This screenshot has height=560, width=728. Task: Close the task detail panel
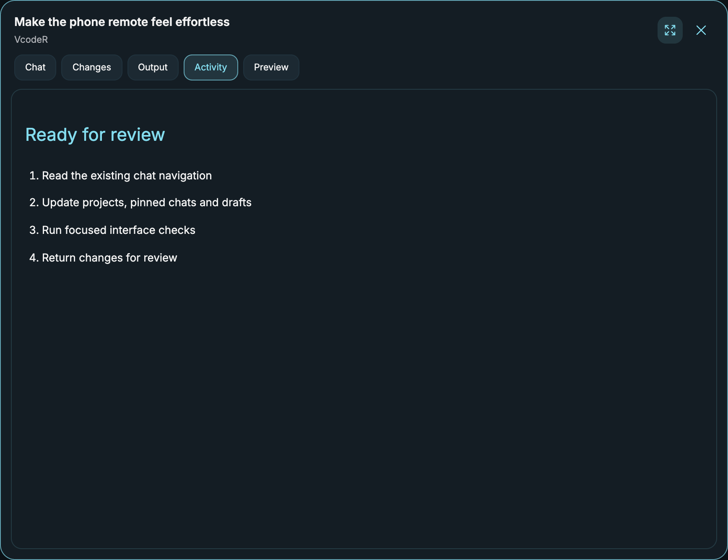point(701,30)
